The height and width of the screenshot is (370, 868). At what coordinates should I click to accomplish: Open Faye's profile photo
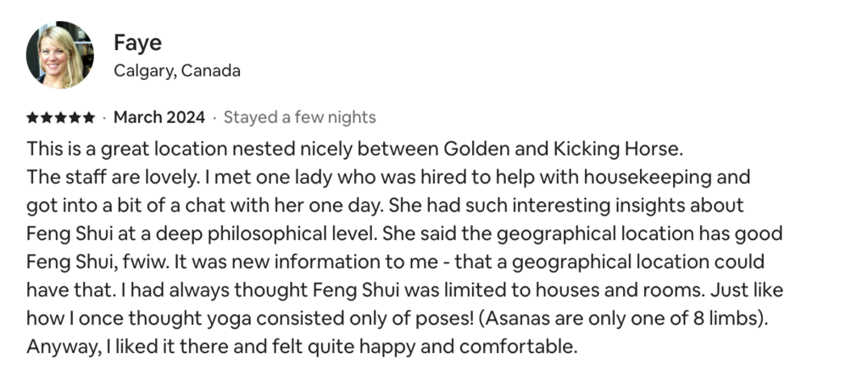(x=59, y=55)
